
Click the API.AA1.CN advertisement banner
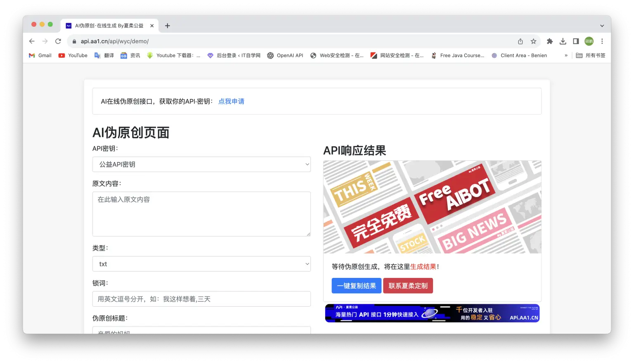432,313
